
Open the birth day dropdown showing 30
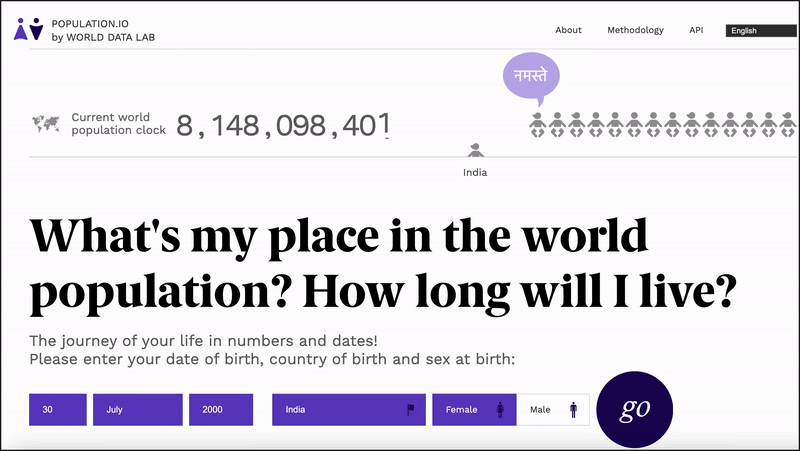(58, 409)
